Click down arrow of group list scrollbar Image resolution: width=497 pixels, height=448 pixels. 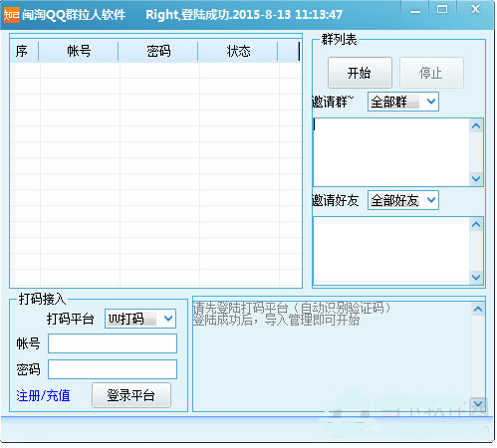click(x=476, y=178)
